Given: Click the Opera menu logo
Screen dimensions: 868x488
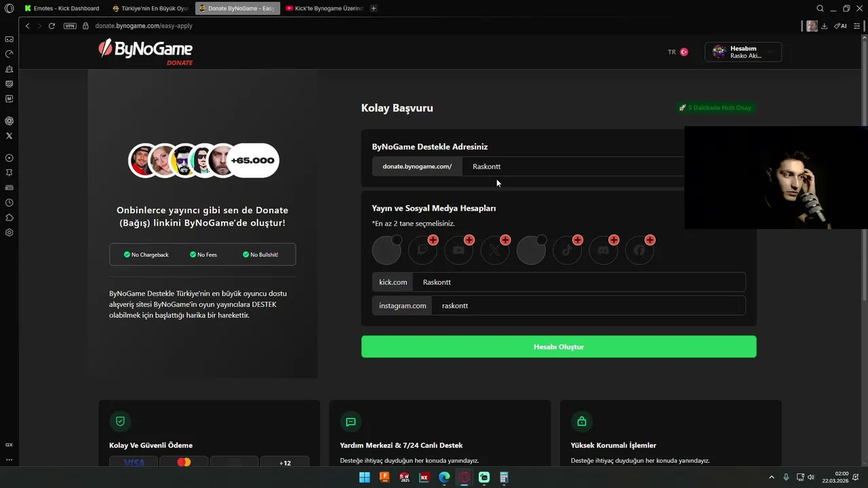Looking at the screenshot, I should pyautogui.click(x=9, y=8).
